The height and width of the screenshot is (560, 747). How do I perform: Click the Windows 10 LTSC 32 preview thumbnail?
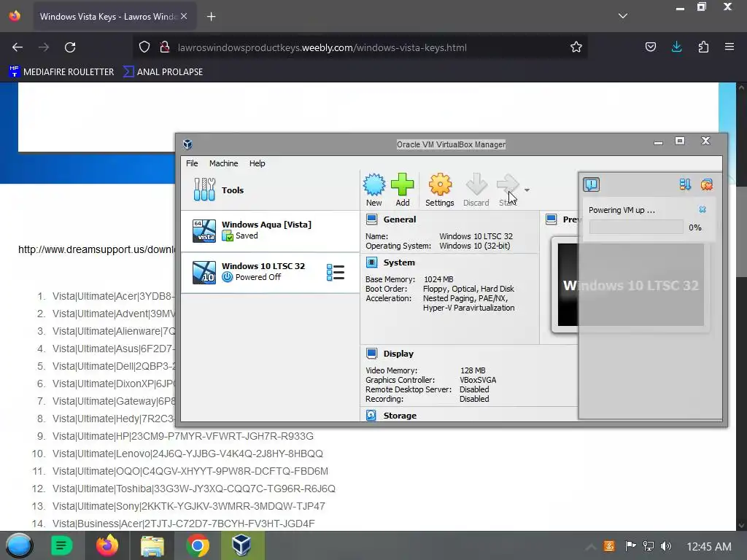coord(631,285)
